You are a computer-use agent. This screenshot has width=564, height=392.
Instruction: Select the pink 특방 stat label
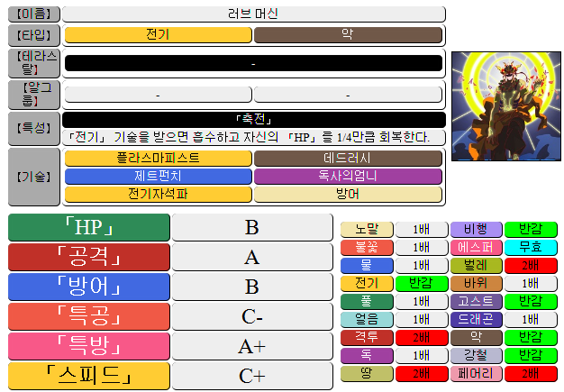88,346
